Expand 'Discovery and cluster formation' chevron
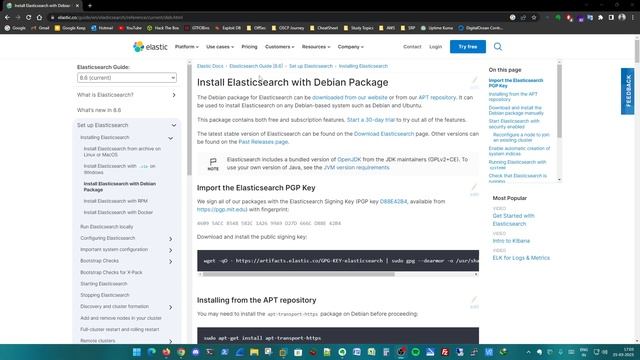 (171, 307)
